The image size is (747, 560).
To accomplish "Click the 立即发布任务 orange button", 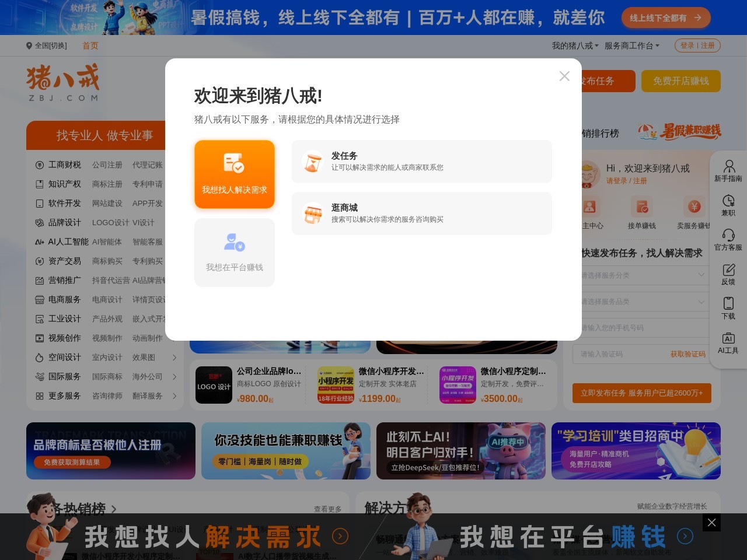I will (642, 393).
